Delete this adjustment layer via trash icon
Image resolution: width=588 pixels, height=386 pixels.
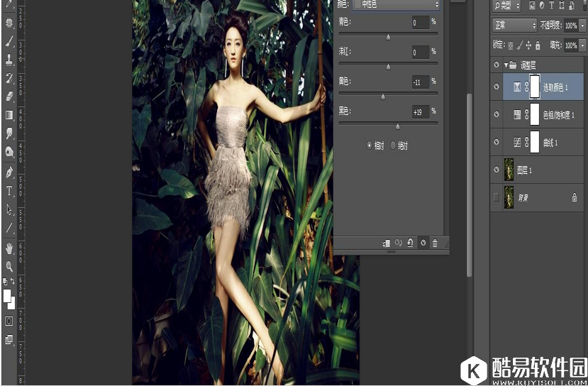point(435,243)
